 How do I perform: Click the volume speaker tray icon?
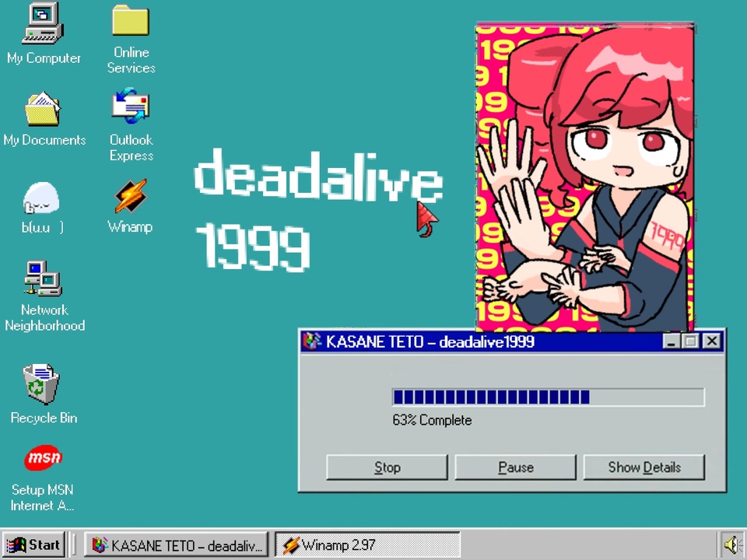point(733,544)
